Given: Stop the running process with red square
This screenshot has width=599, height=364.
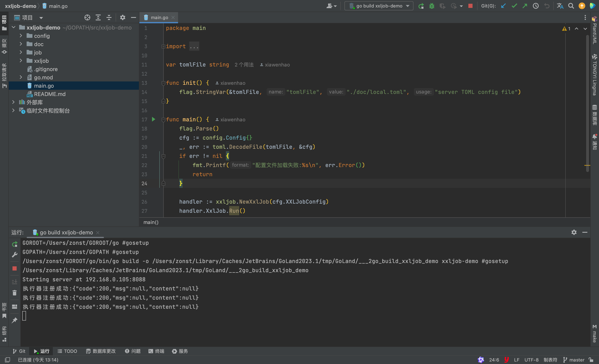Looking at the screenshot, I should click(470, 6).
